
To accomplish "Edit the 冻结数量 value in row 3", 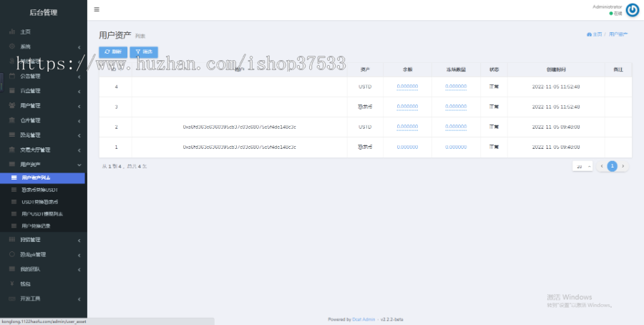I will pyautogui.click(x=456, y=107).
